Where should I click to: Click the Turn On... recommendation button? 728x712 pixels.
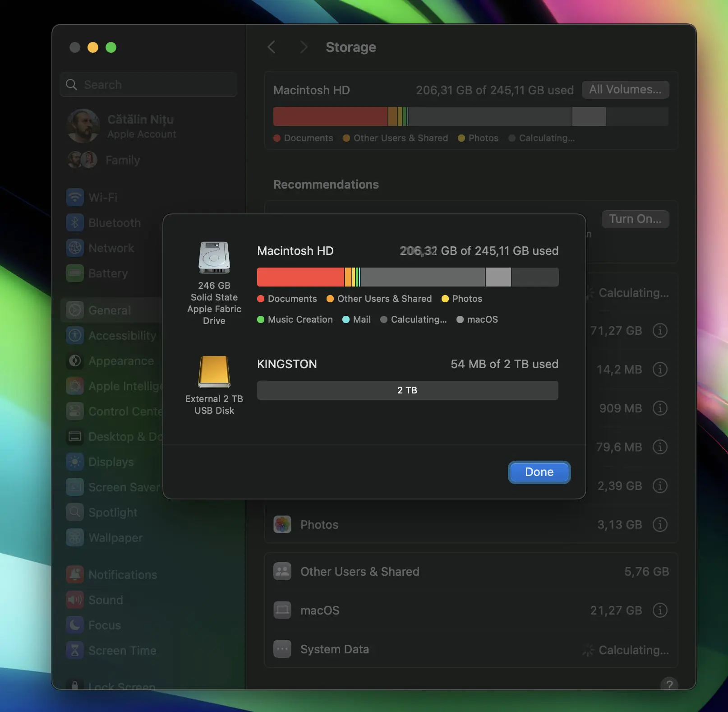pos(635,219)
